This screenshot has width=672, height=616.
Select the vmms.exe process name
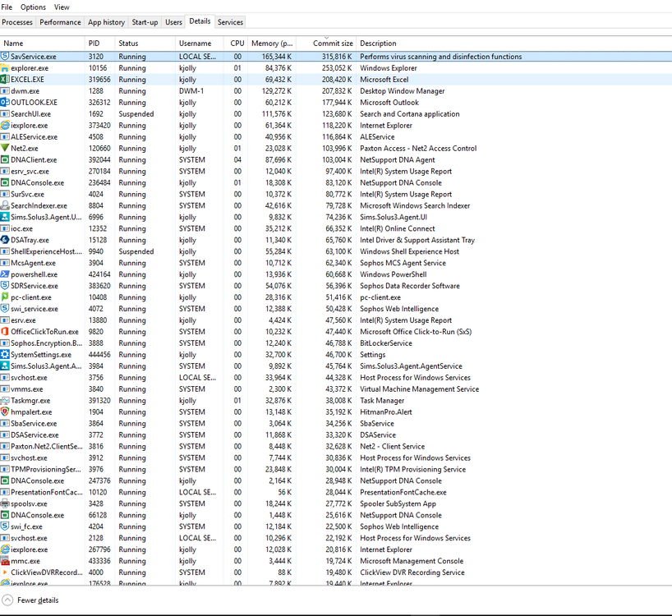[x=27, y=389]
